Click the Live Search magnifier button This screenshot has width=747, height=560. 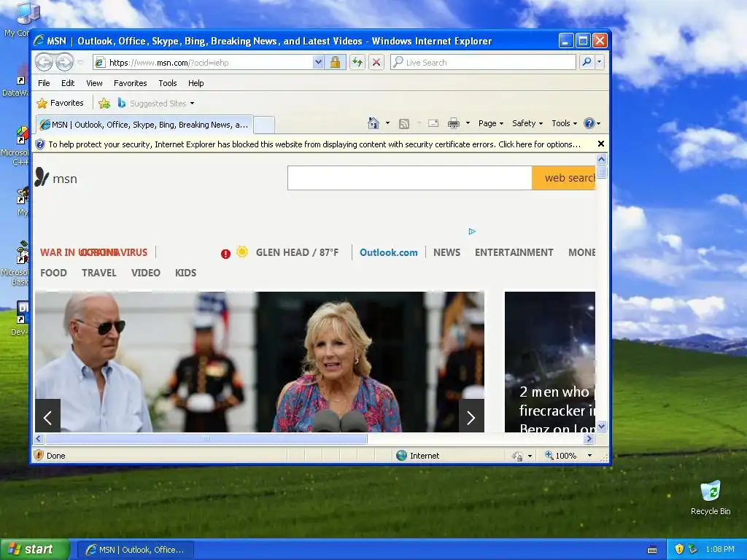click(x=587, y=62)
